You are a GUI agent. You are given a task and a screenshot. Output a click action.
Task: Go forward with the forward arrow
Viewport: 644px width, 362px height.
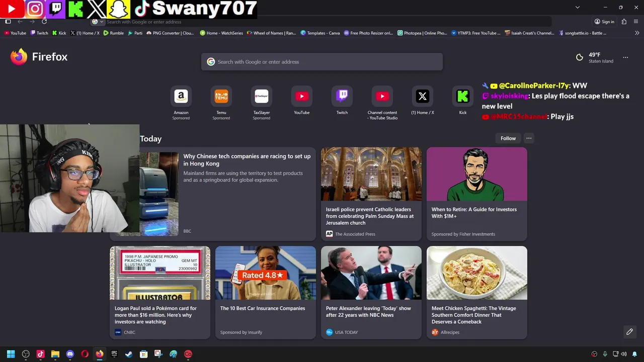pos(32,22)
